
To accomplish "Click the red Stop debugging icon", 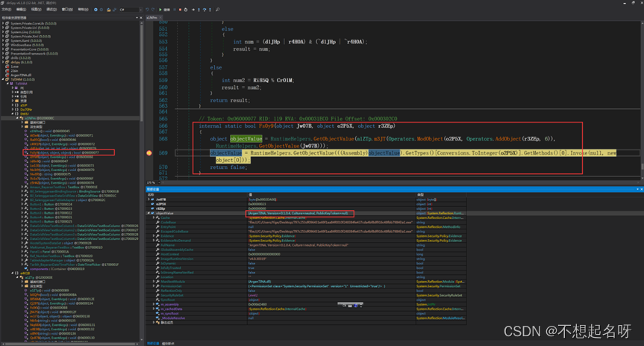I will [x=180, y=10].
